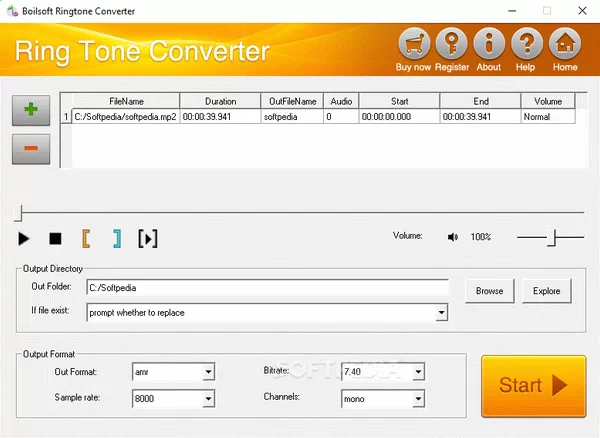The width and height of the screenshot is (600, 438).
Task: Expand the If file exist dropdown
Action: [441, 313]
